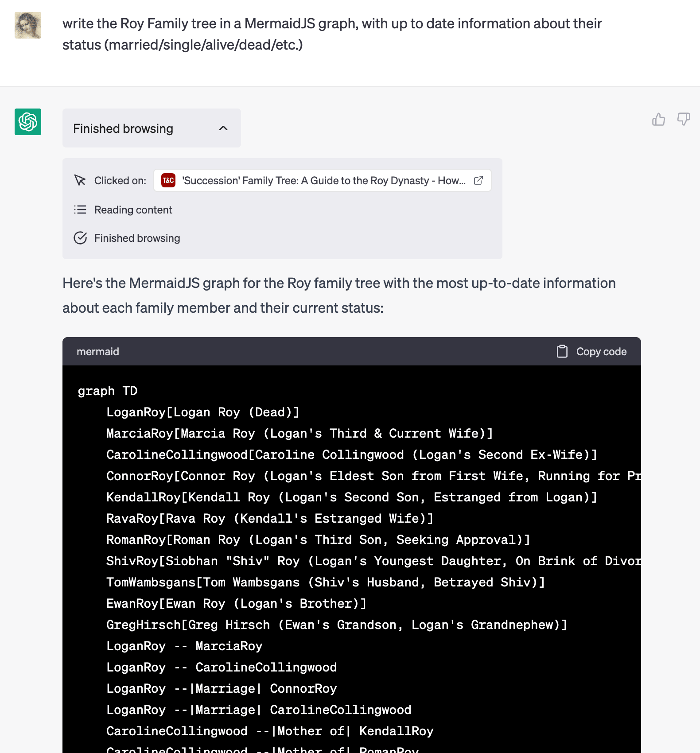Click the 'graph TD' line in the code

coord(108,391)
